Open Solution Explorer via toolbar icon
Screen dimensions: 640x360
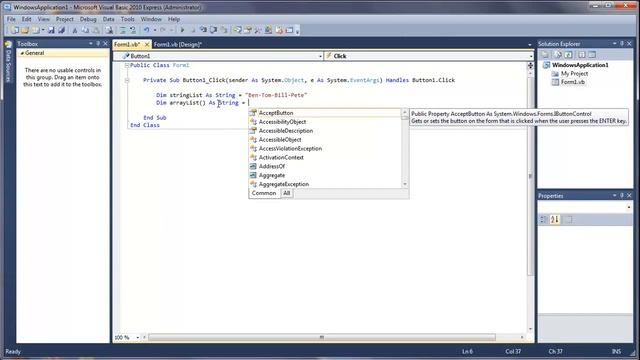pos(237,30)
